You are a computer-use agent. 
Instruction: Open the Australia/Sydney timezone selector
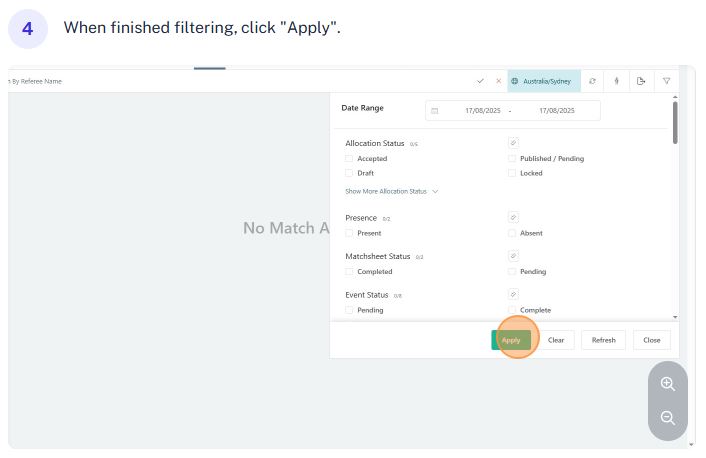[x=544, y=81]
